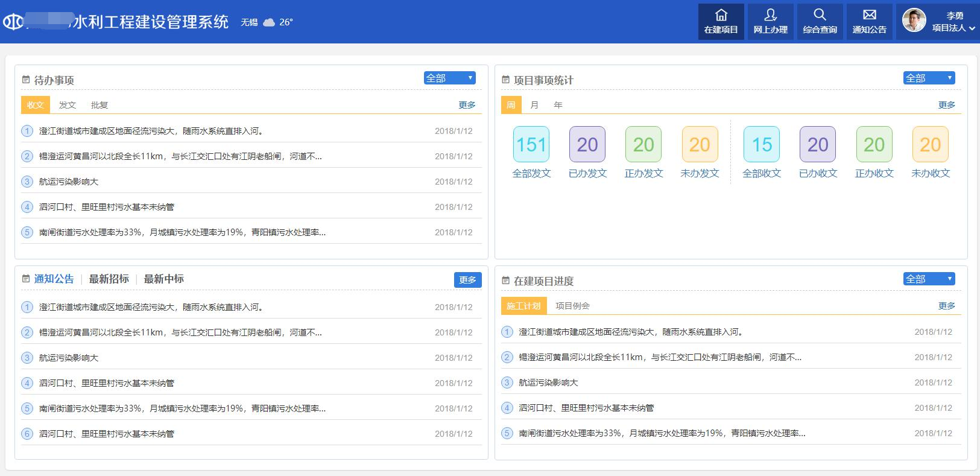Open 通知公告 envelope icon in header

pyautogui.click(x=869, y=16)
